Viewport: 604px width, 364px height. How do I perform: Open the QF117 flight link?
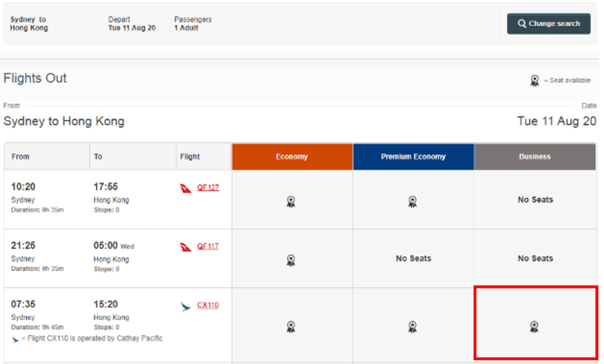click(x=208, y=246)
